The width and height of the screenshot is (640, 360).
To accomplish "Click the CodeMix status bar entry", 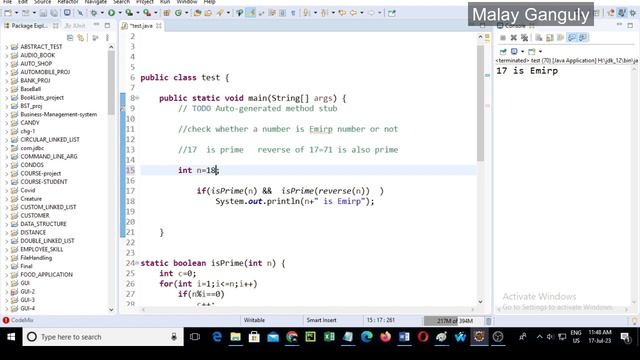I will 18,320.
